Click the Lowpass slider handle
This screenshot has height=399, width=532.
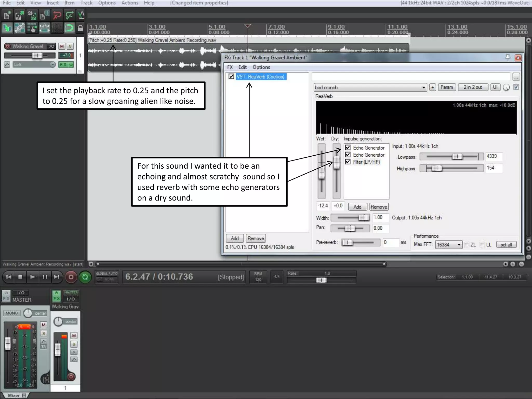[x=457, y=156]
